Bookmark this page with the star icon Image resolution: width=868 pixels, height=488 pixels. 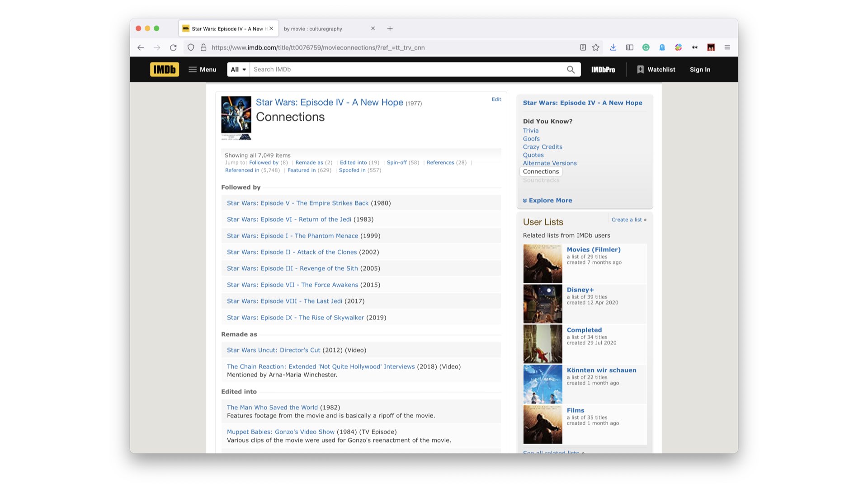596,47
